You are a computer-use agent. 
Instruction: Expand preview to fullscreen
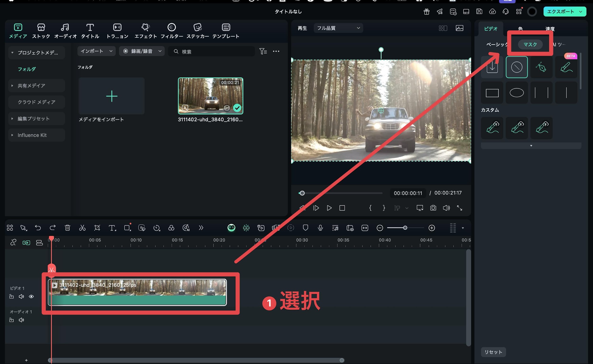click(x=459, y=208)
